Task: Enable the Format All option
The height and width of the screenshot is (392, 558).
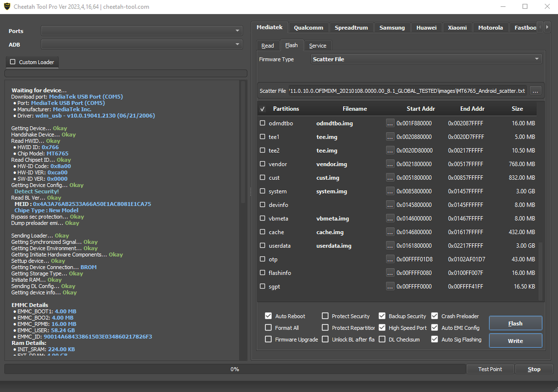Action: 268,328
